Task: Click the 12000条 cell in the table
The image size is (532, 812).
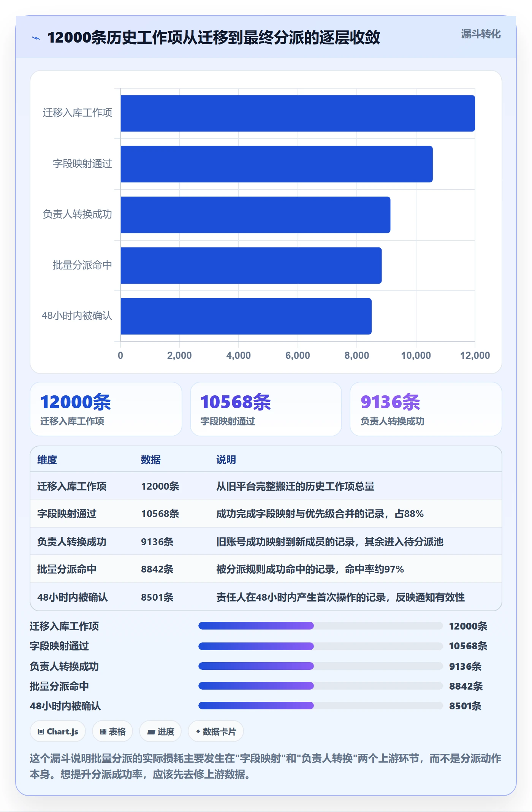Action: (160, 486)
